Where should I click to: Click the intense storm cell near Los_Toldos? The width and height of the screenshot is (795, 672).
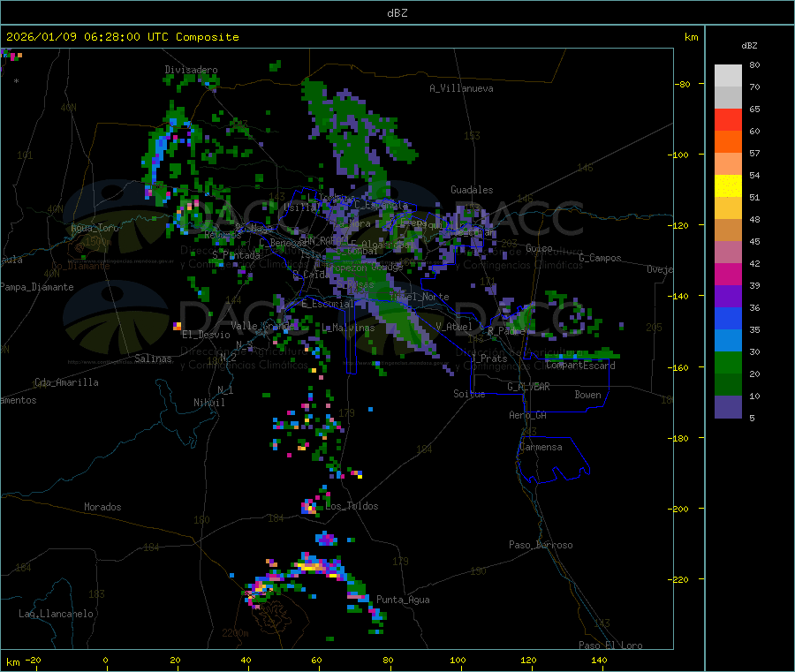tap(310, 507)
